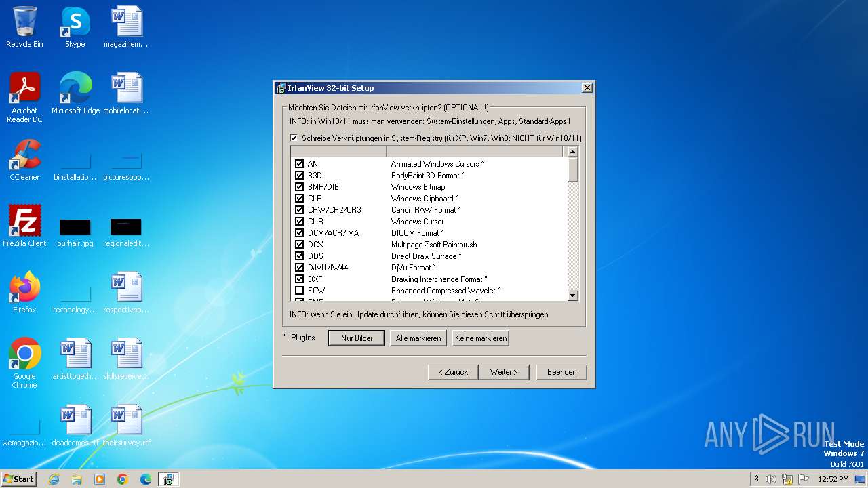Click the 'Animated Windows Cursors *' description
The image size is (868, 488).
pos(437,164)
